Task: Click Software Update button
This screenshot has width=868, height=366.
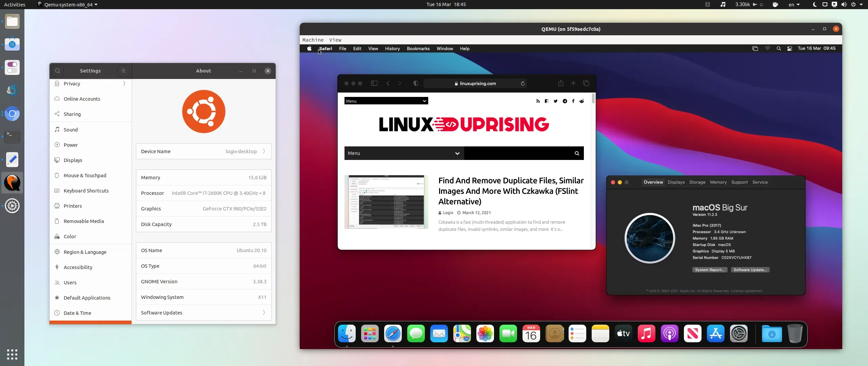Action: [x=750, y=270]
